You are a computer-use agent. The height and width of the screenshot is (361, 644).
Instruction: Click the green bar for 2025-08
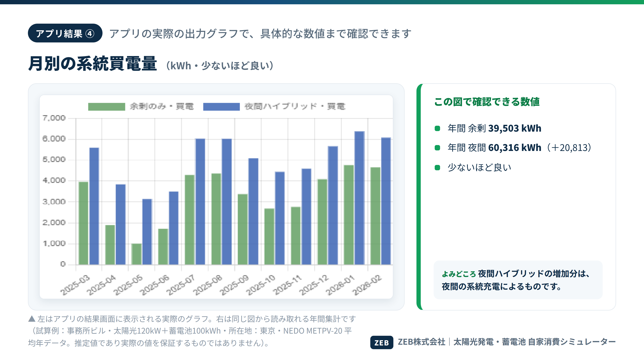click(216, 219)
